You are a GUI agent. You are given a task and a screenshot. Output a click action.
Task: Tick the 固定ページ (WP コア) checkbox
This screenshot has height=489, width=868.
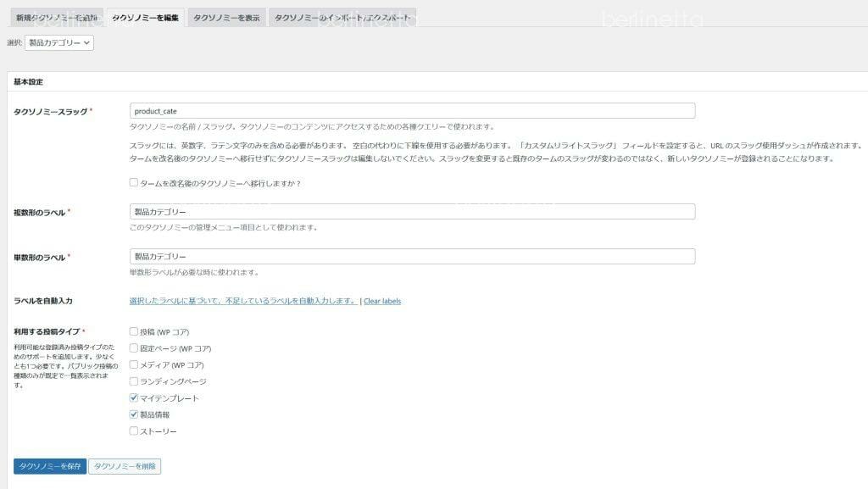point(134,348)
